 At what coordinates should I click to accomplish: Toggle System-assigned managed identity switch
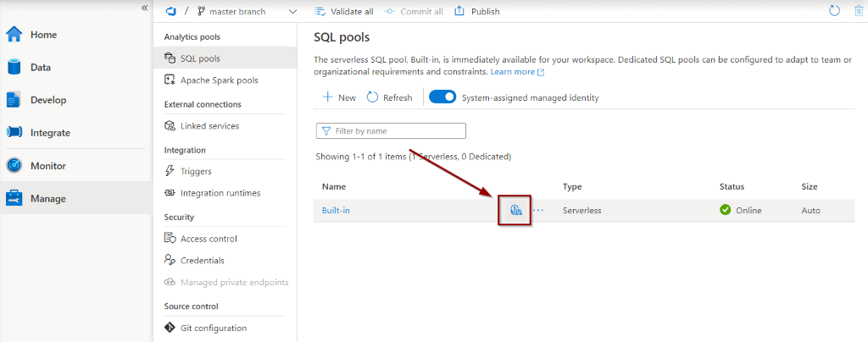point(442,97)
